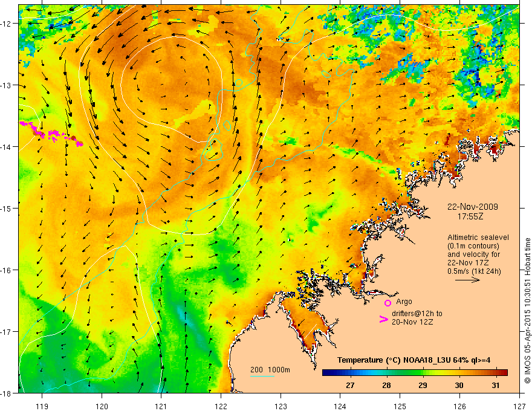
Task: Click longitude axis label 121
Action: tap(161, 406)
